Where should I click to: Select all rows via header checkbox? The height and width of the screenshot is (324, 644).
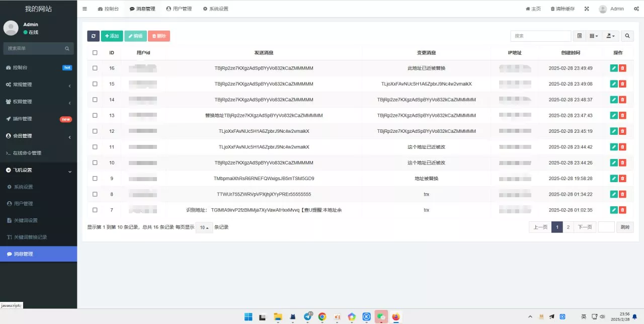click(95, 52)
